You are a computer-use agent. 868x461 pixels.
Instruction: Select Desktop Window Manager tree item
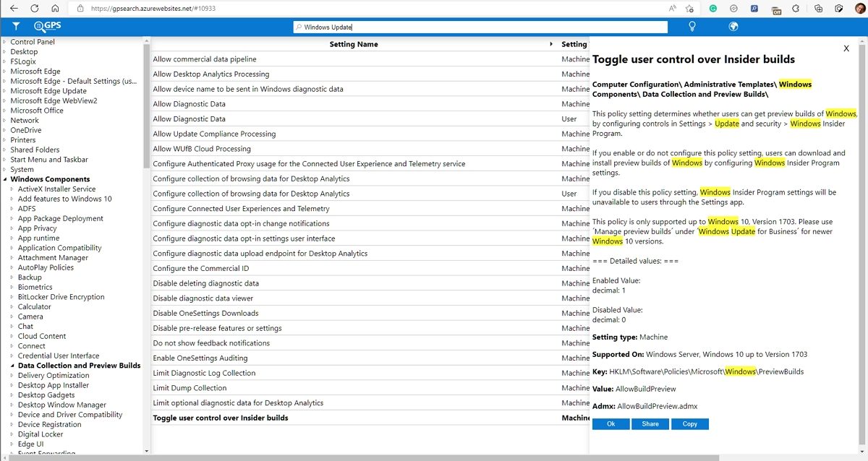coord(61,405)
